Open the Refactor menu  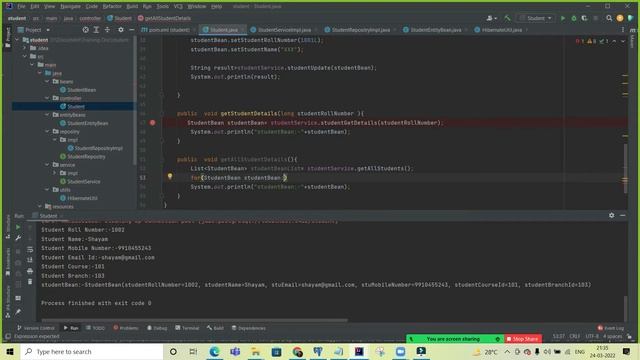(112, 7)
